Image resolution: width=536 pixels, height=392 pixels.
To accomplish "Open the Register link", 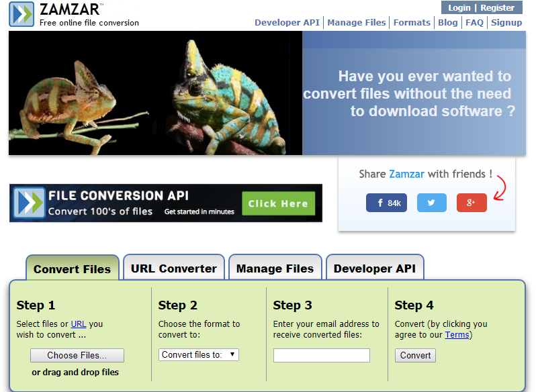I will tap(497, 7).
